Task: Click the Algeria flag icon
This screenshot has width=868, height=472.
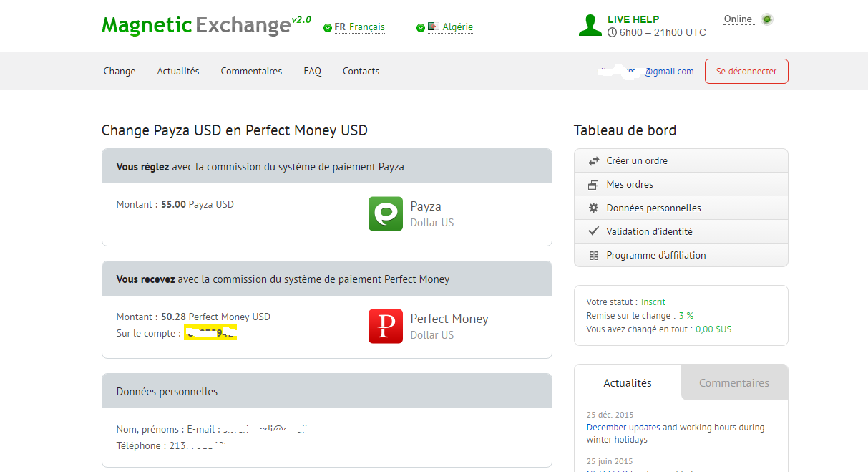Action: coord(434,27)
